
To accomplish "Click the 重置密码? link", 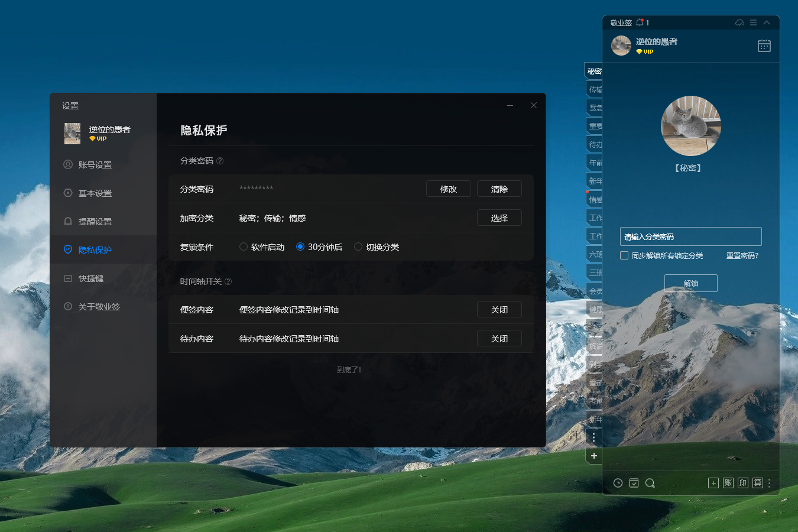I will point(742,255).
